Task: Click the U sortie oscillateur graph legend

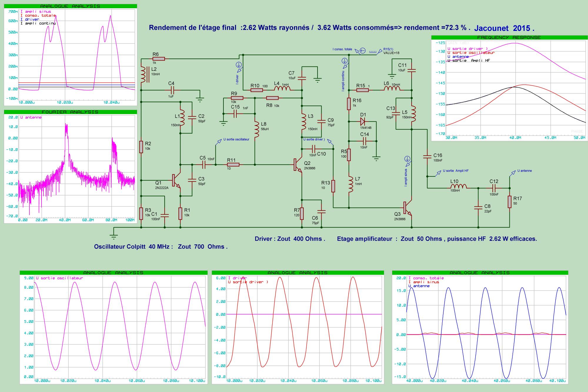Action: [x=59, y=278]
